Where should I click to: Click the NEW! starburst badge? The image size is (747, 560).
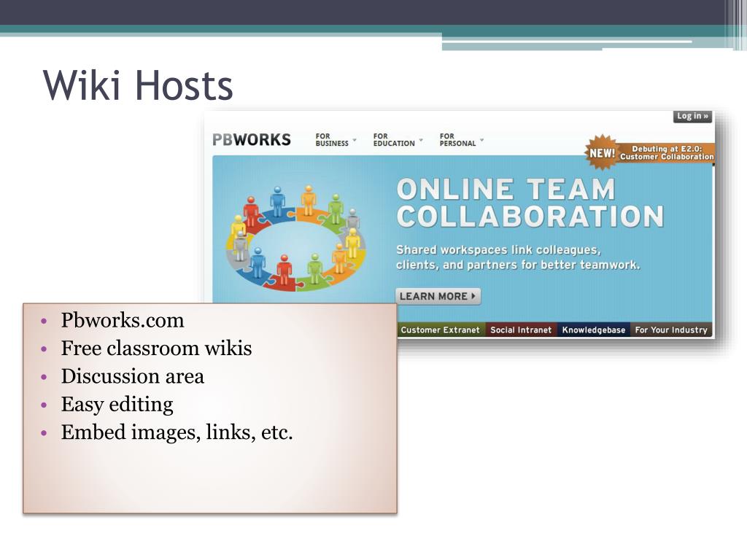[x=602, y=153]
